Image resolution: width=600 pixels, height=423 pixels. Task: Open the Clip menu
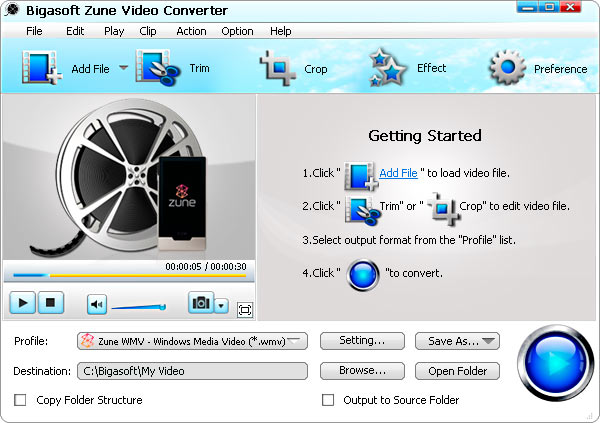click(x=148, y=31)
